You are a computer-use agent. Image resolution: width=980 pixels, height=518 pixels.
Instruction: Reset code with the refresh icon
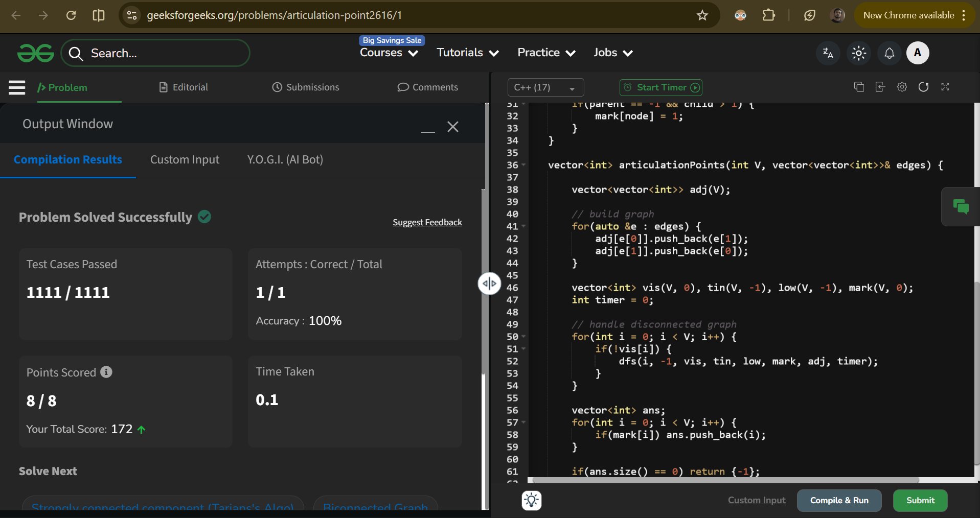(x=923, y=87)
